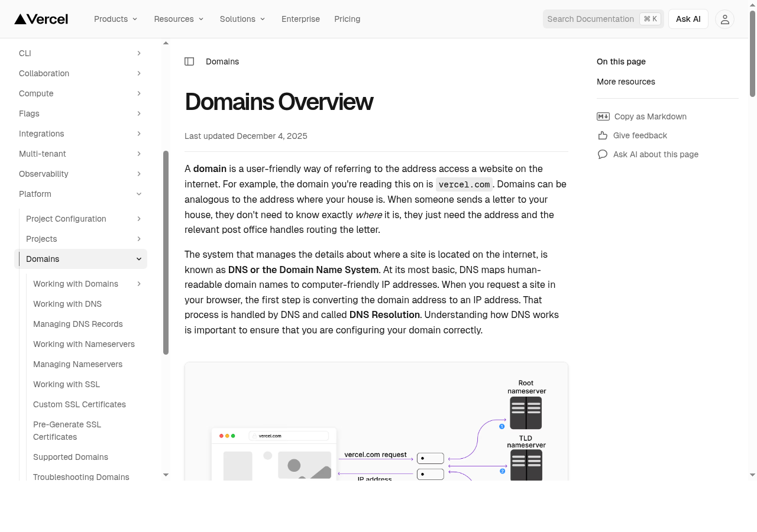Open the Project Configuration sidebar link
Screen dimensions: 757x532
[66, 219]
